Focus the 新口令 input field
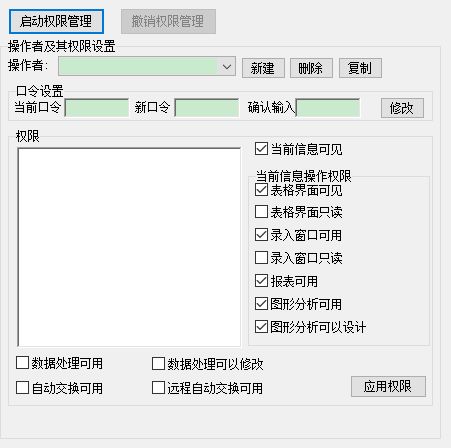This screenshot has height=448, width=451. pyautogui.click(x=207, y=107)
